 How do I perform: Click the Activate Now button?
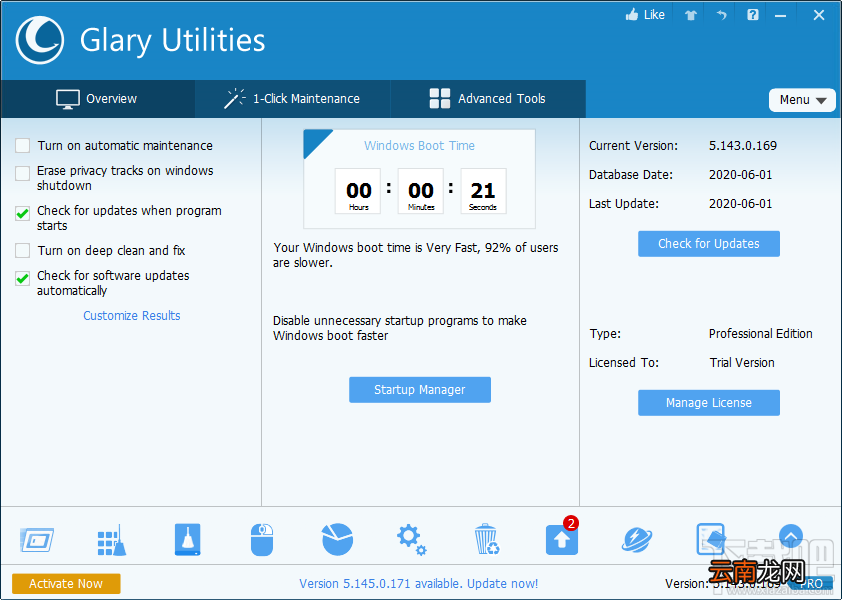click(x=66, y=584)
